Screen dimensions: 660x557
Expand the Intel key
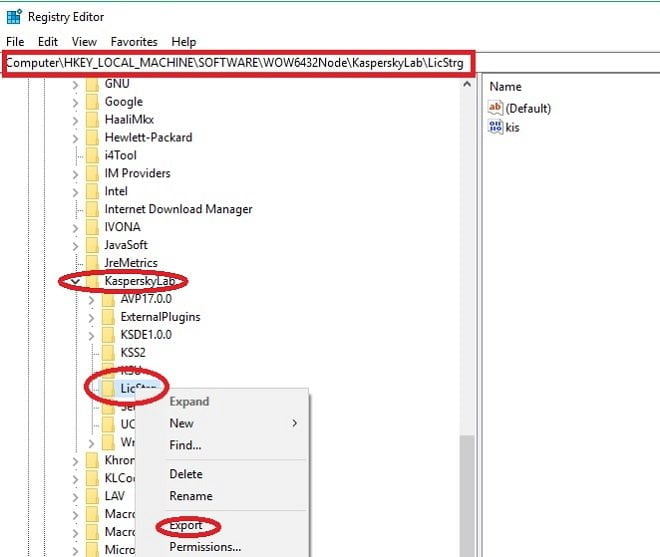click(x=75, y=192)
